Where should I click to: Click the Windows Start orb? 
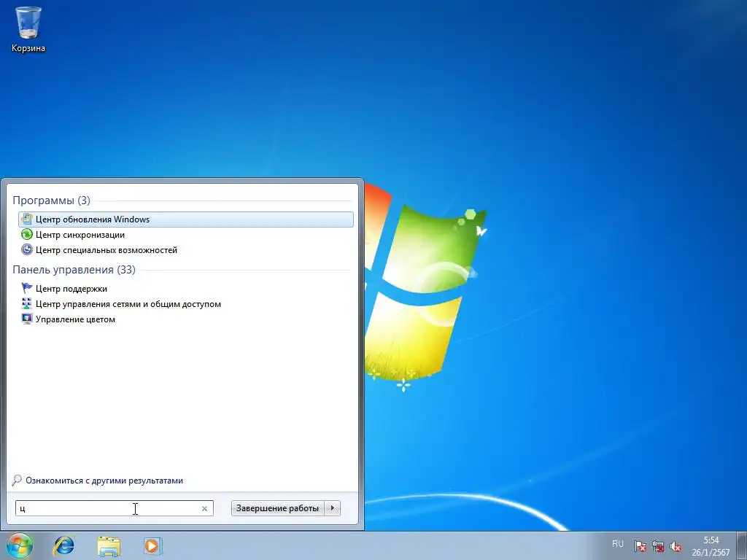coord(20,545)
